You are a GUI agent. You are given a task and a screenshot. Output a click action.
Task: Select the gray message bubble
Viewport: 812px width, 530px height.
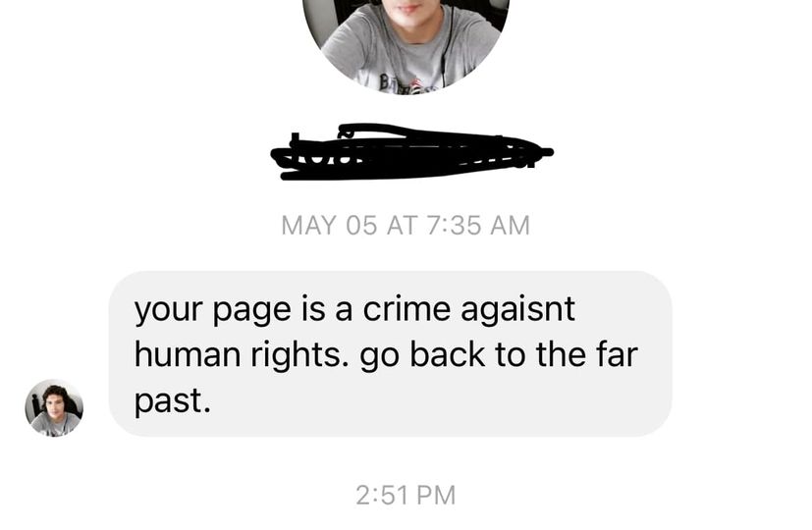point(390,353)
